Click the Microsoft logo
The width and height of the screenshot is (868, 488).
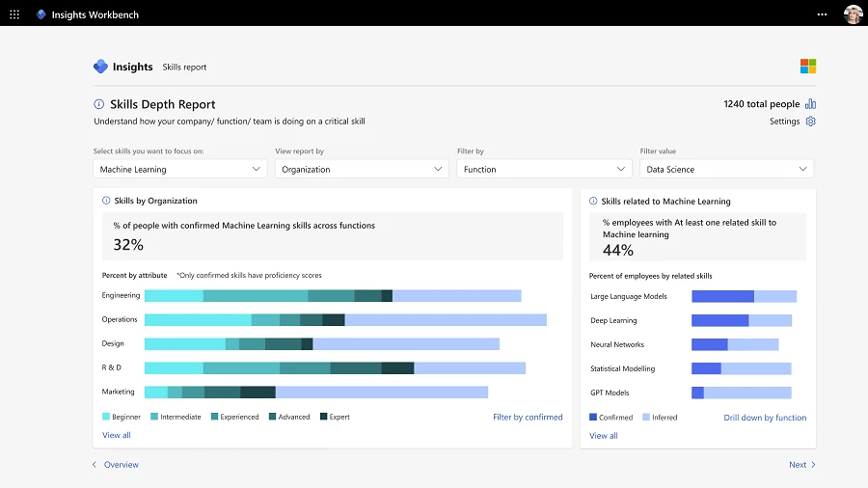[808, 66]
